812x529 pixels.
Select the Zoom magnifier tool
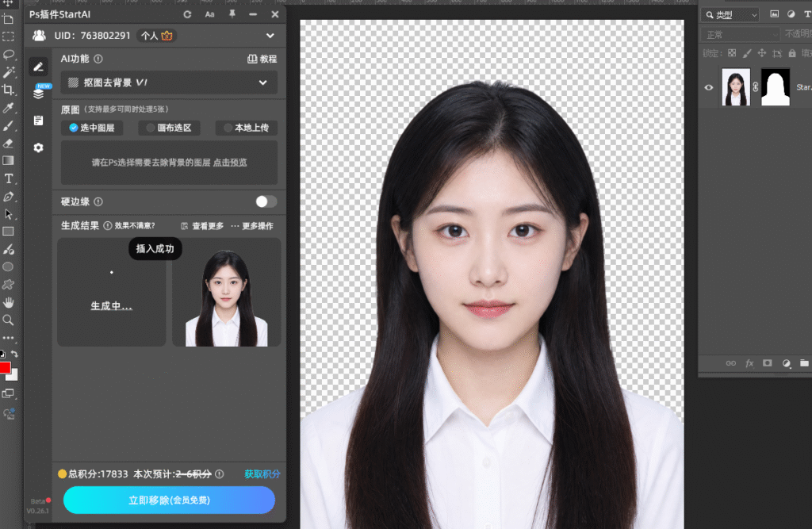[8, 320]
